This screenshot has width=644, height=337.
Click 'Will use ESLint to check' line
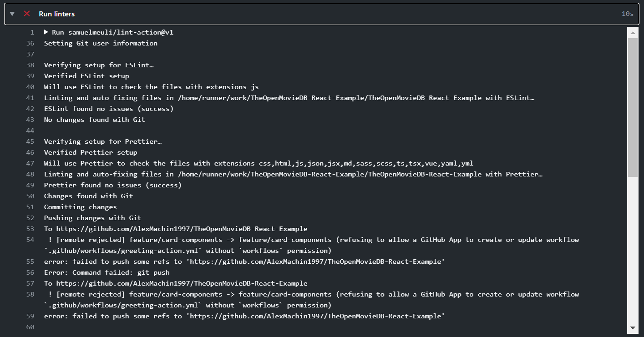pos(152,87)
